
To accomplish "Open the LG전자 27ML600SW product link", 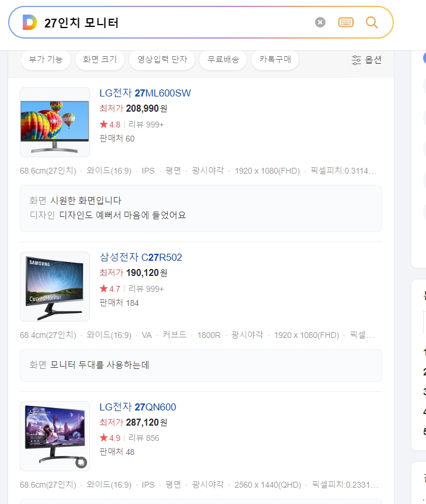I will click(x=145, y=93).
